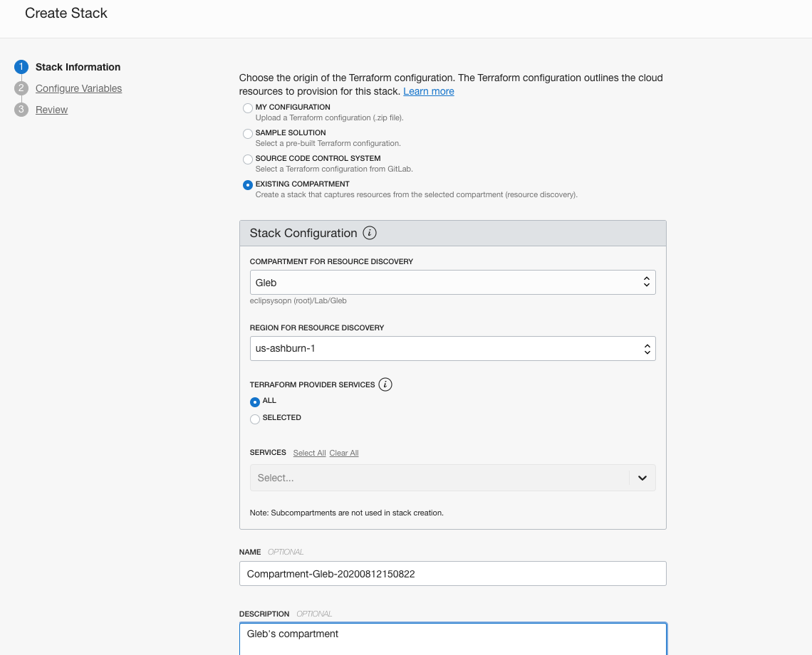The height and width of the screenshot is (655, 812).
Task: Click the info icon next to Terraform Provider Services
Action: (x=385, y=384)
